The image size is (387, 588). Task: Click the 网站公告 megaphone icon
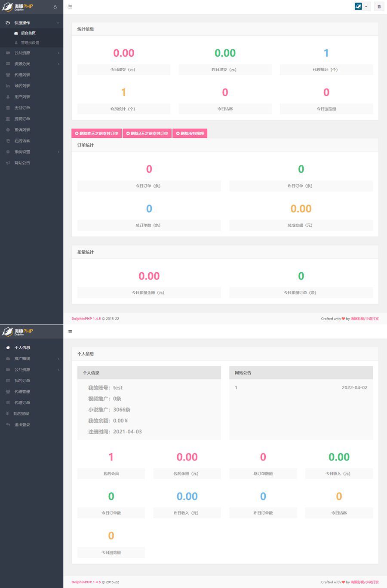pyautogui.click(x=8, y=163)
